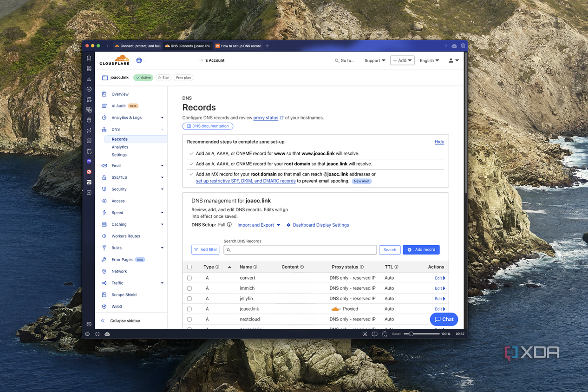
Task: Click the Add record button
Action: 421,249
